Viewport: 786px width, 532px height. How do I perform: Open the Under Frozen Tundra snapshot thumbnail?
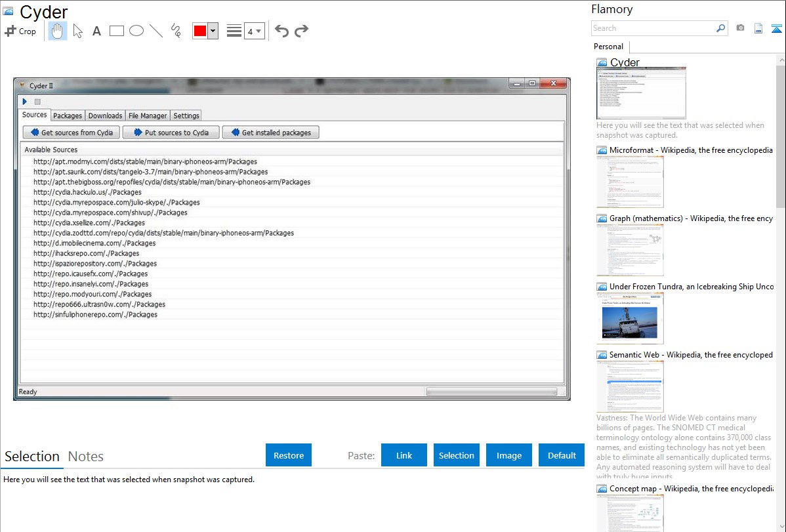630,318
